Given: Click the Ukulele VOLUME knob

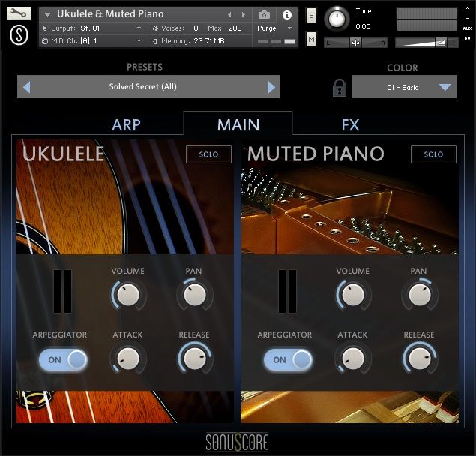Looking at the screenshot, I should (128, 295).
